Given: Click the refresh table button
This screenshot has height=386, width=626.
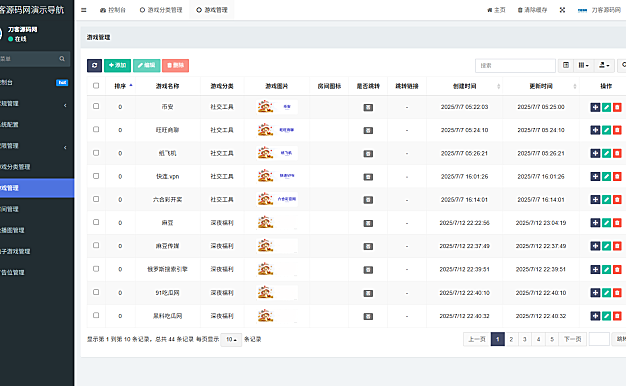Looking at the screenshot, I should [94, 65].
